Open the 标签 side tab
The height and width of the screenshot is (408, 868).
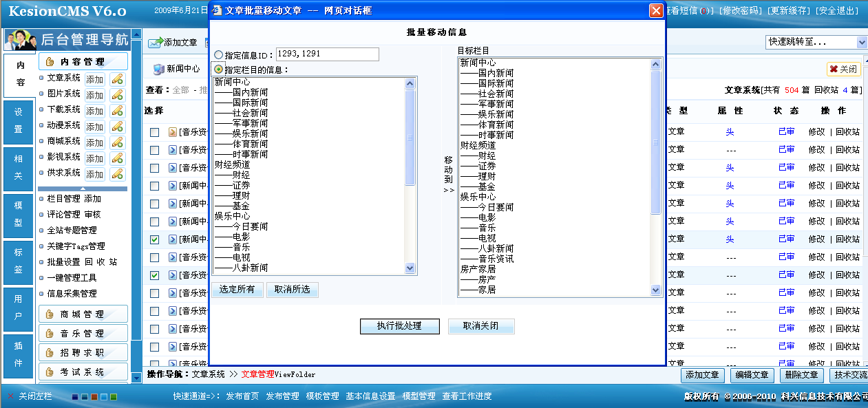(19, 261)
